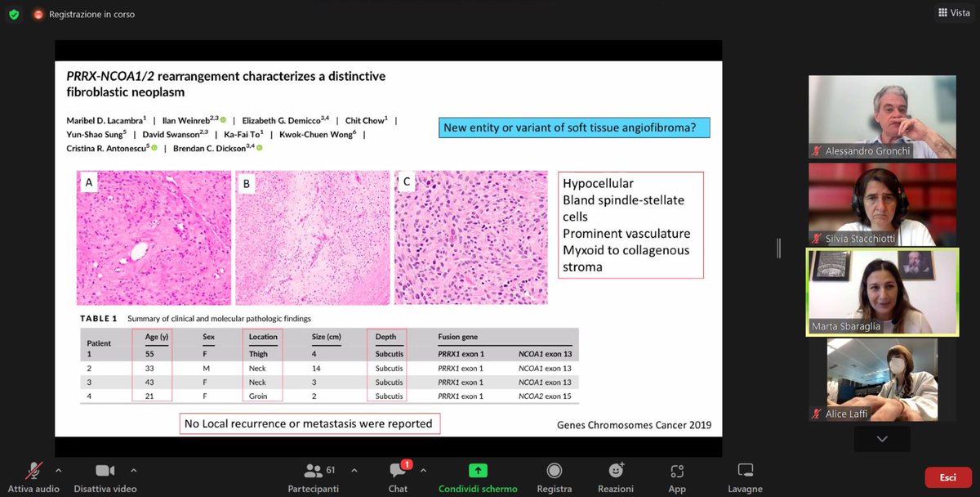This screenshot has width=980, height=497.
Task: Click 'No Local recurrence or metastasis were reported'
Action: tap(310, 423)
